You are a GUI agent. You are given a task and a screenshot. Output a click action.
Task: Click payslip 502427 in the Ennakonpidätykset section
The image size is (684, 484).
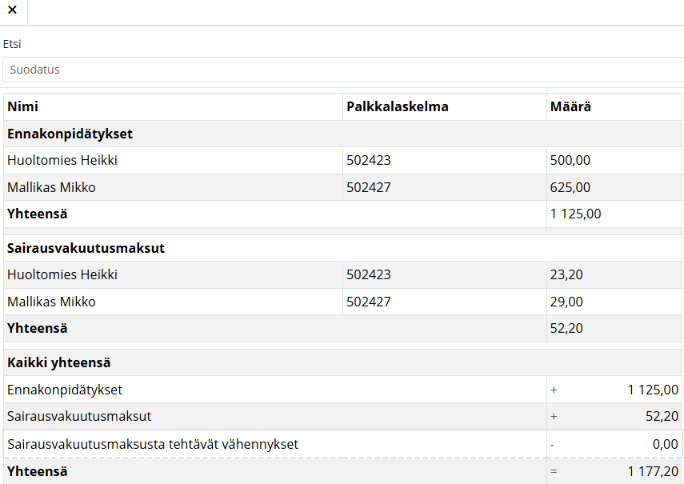pos(369,187)
